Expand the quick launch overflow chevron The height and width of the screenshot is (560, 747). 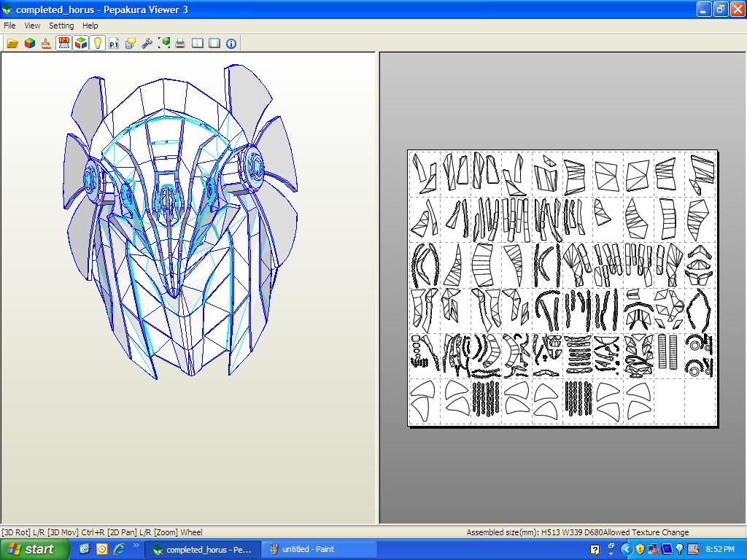136,545
